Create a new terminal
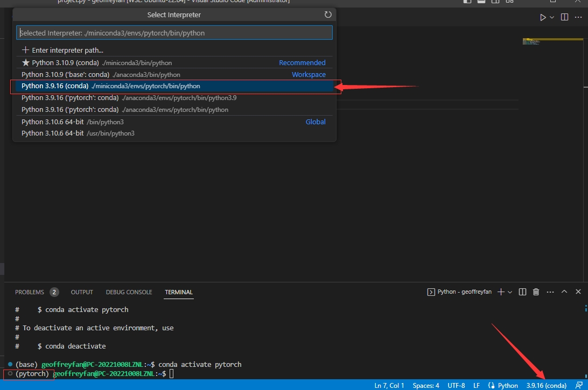The image size is (588, 390). click(x=501, y=292)
